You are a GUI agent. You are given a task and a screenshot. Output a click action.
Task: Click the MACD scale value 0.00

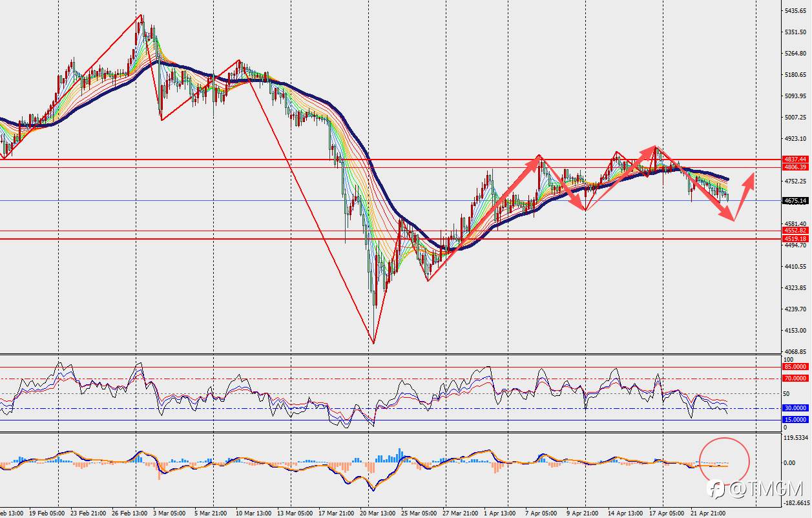(789, 463)
